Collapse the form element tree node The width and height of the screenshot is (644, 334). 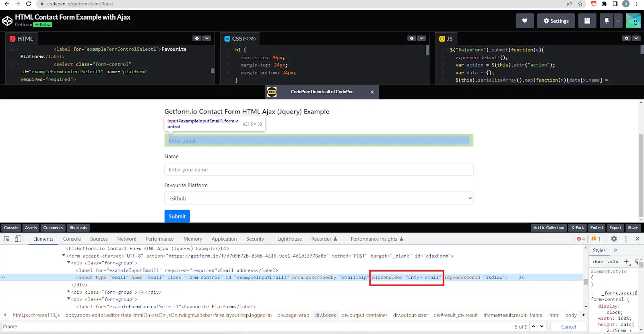click(x=64, y=256)
